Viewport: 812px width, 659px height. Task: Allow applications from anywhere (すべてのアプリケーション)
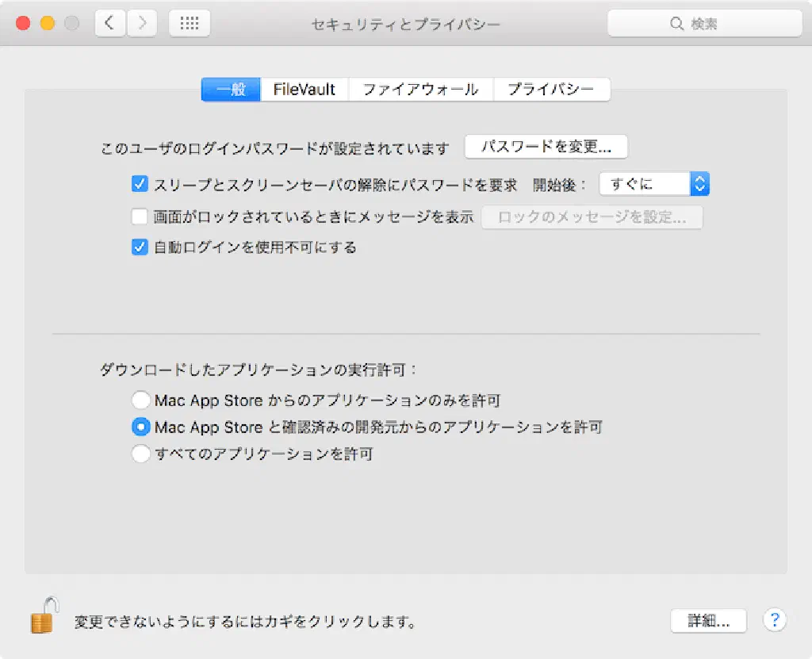point(140,454)
